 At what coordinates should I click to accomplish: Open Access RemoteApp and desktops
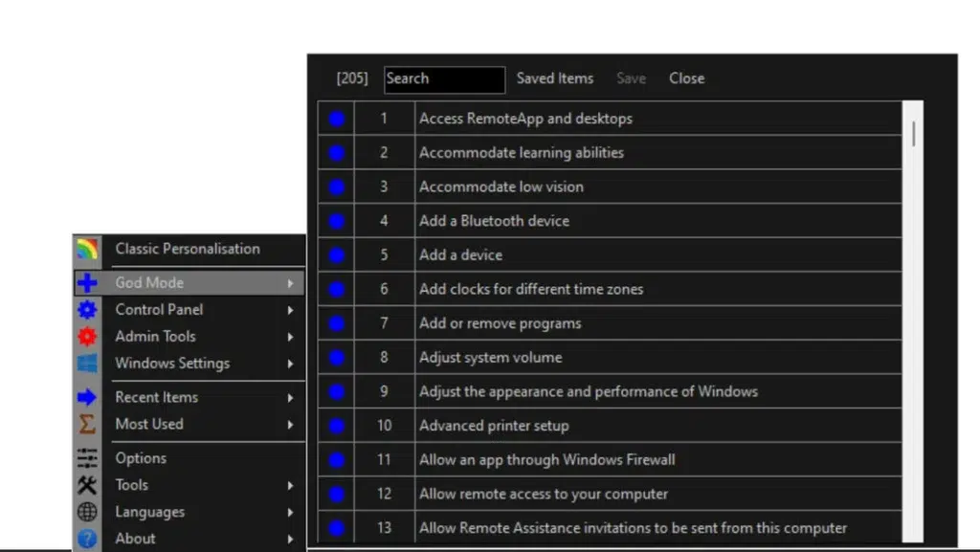pyautogui.click(x=525, y=119)
